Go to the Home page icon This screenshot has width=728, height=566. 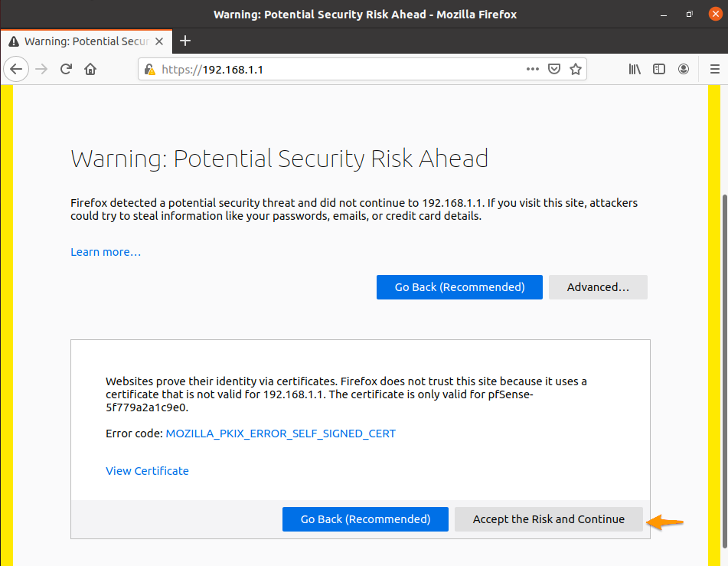[90, 69]
